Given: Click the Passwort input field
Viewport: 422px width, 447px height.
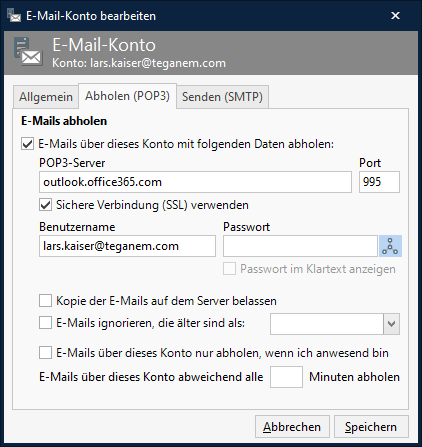Looking at the screenshot, I should 300,246.
